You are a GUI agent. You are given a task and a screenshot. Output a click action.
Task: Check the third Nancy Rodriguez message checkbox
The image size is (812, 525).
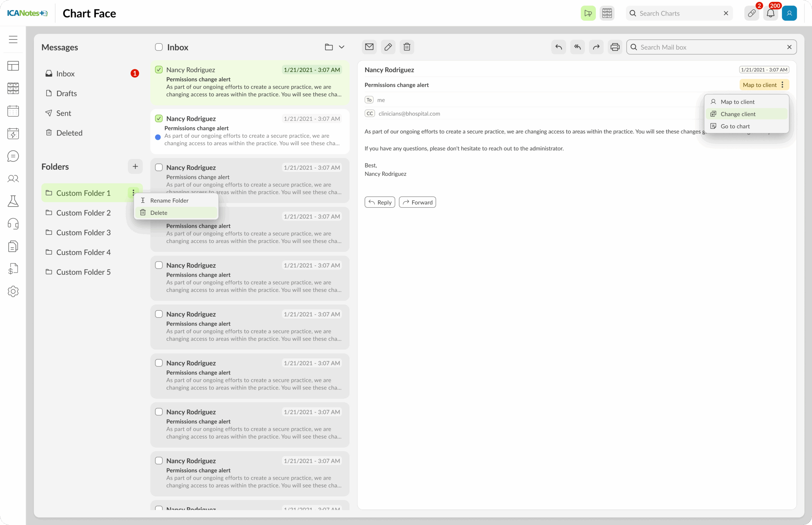coord(159,167)
